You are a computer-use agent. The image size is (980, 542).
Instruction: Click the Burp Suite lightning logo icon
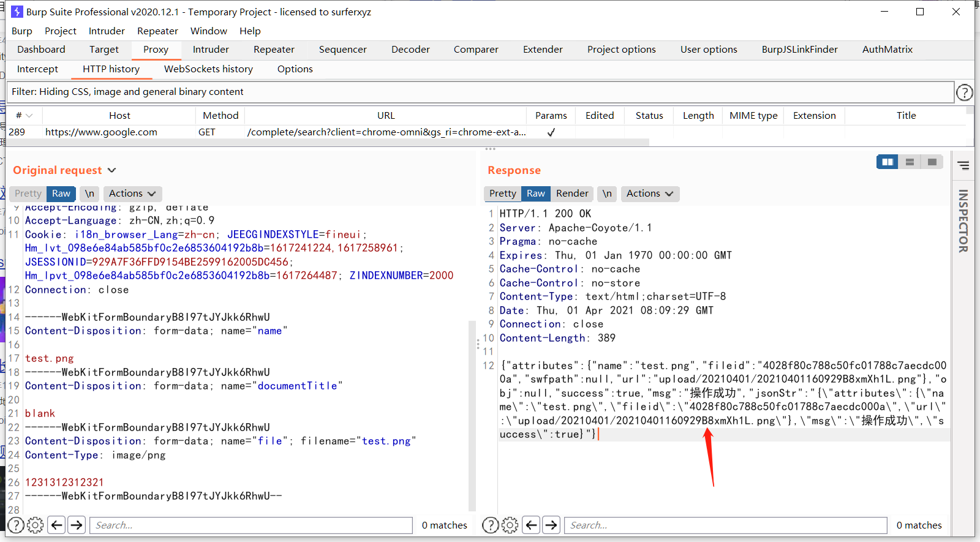click(17, 12)
